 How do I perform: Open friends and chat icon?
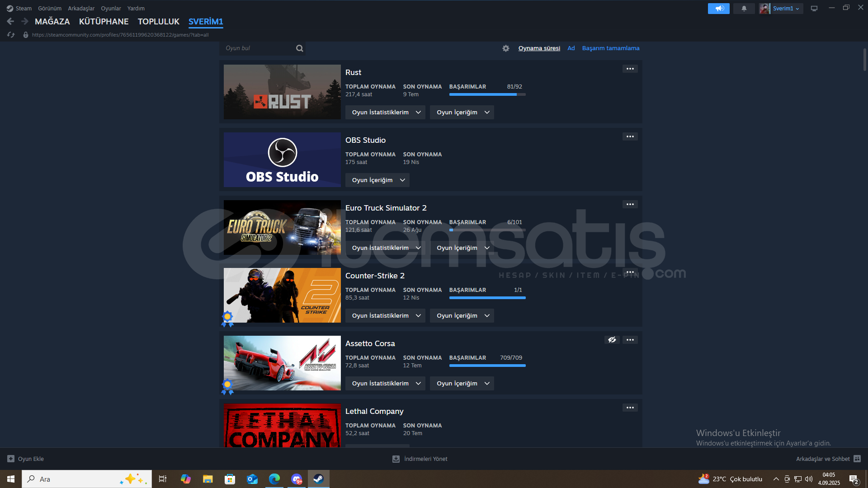(x=857, y=459)
